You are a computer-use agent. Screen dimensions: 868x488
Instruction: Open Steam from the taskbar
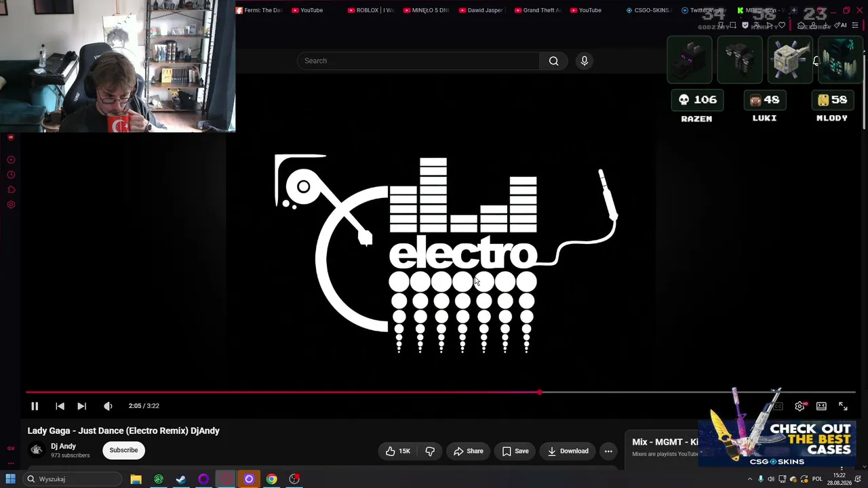[x=181, y=479]
